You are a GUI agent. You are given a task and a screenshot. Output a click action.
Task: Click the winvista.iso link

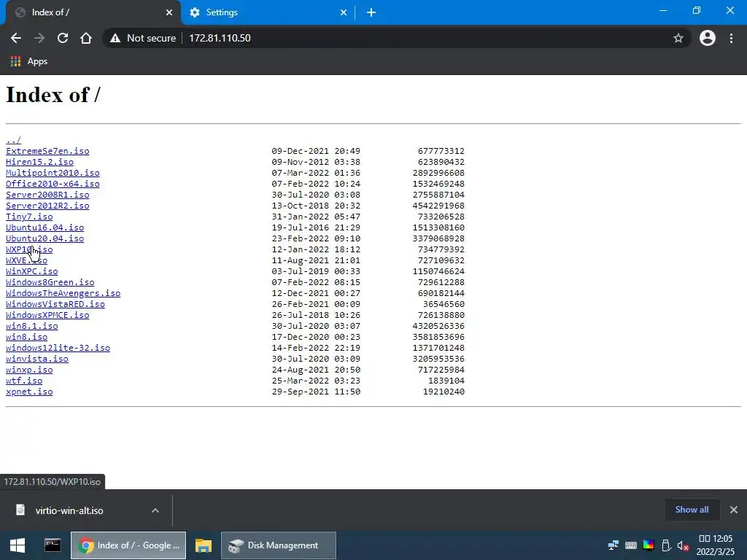[37, 359]
